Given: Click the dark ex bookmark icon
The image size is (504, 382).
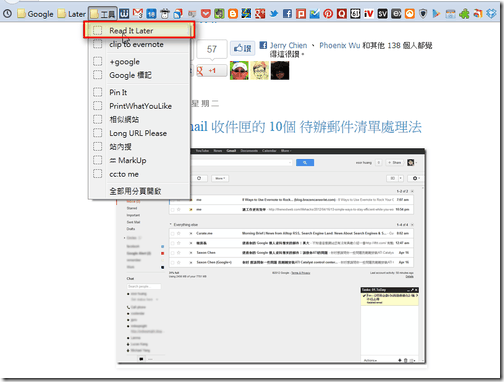Looking at the screenshot, I should point(396,14).
